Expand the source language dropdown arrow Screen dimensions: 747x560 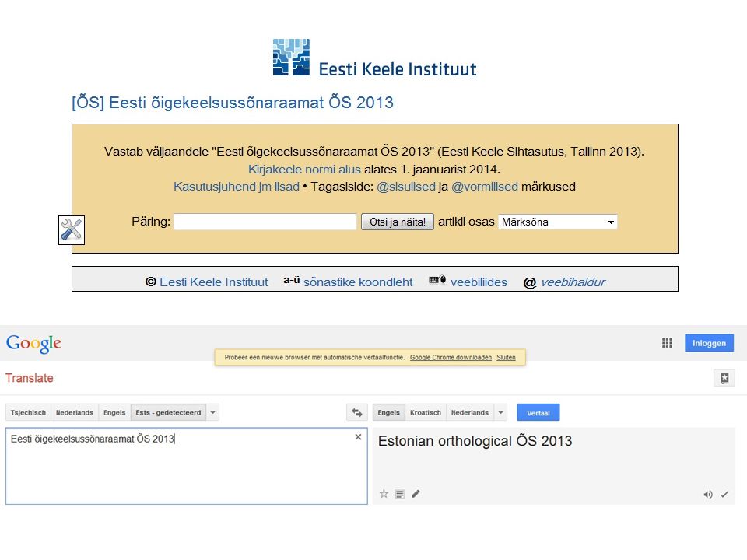point(213,412)
